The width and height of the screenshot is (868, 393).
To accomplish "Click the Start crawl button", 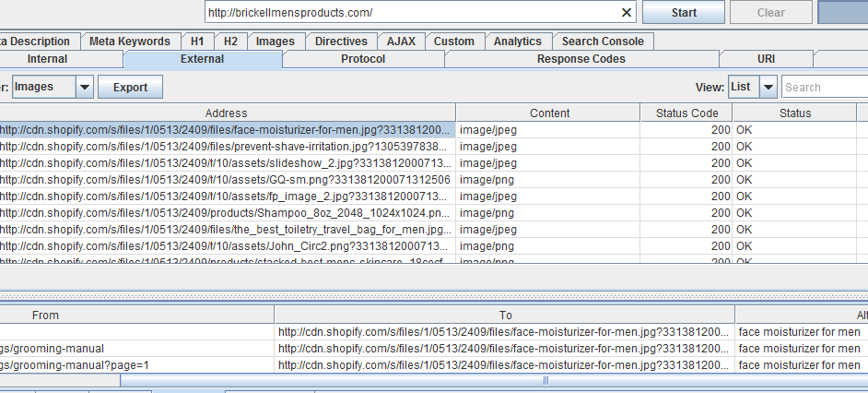I will click(x=684, y=12).
